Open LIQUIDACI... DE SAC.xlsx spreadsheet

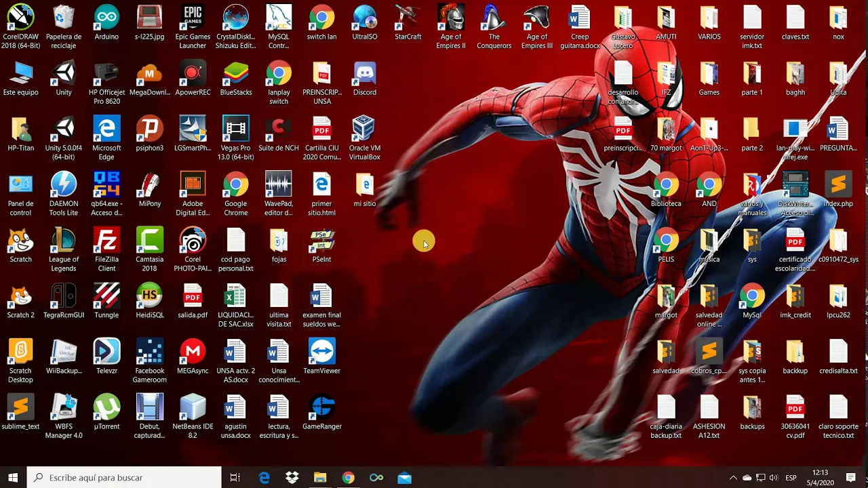[x=236, y=305]
